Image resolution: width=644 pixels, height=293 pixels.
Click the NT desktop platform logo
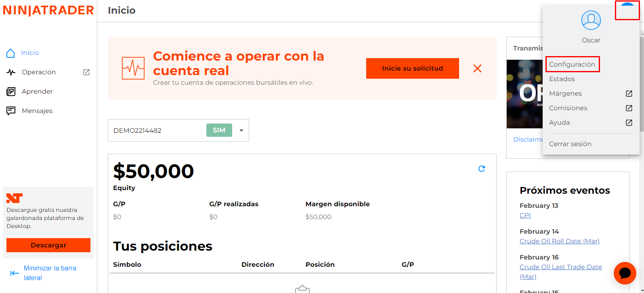[15, 198]
